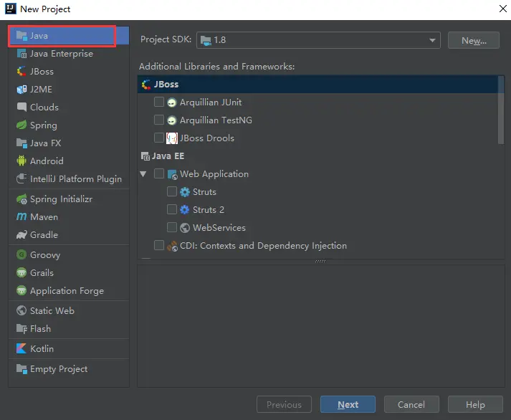
Task: Click the Web Application icon
Action: pyautogui.click(x=172, y=174)
